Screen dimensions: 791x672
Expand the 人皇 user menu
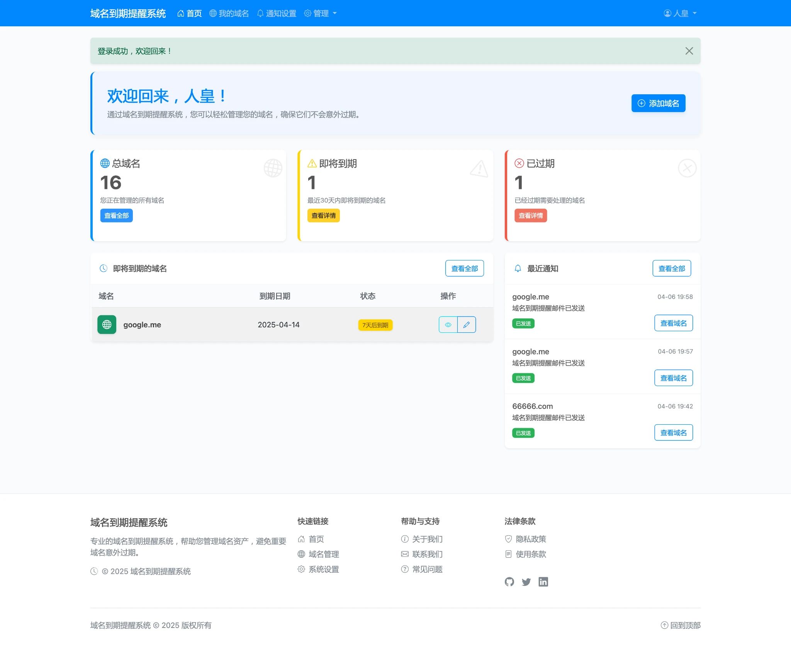click(x=681, y=14)
